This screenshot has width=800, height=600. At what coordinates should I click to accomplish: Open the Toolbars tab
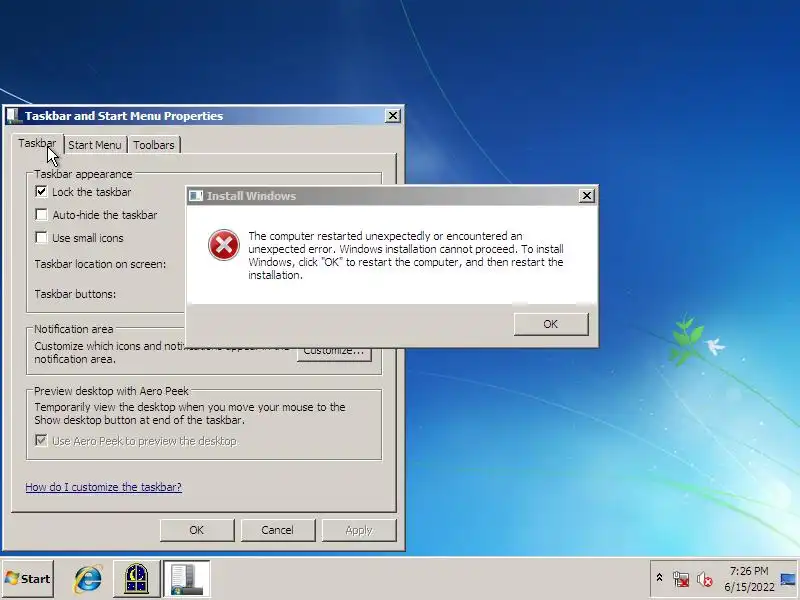pos(154,145)
